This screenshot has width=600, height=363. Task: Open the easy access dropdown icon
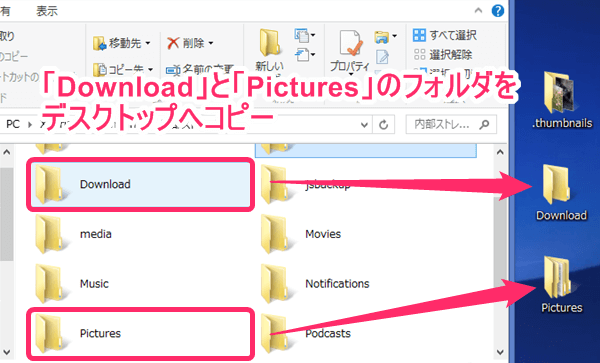305,55
